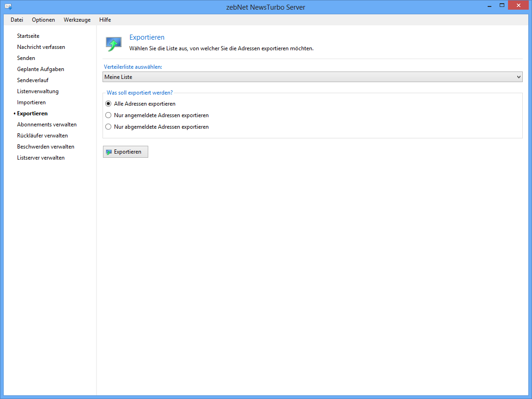Click the Export header icon with green arrow

114,44
